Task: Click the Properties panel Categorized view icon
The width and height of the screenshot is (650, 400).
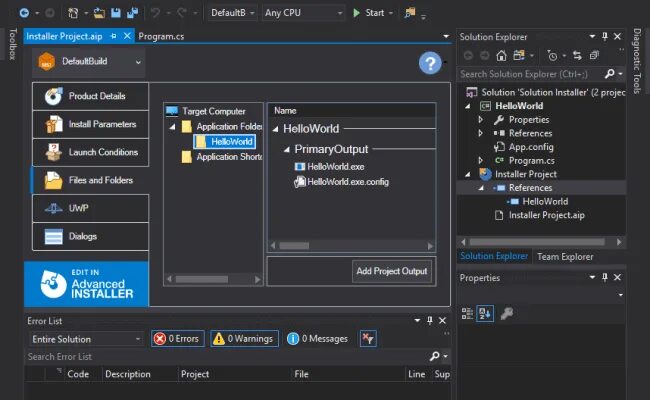Action: [467, 314]
